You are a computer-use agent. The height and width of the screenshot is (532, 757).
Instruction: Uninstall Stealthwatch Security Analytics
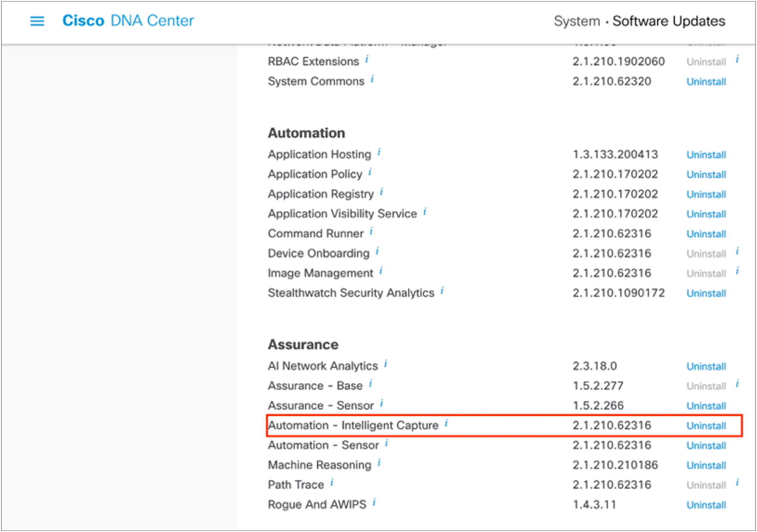[x=706, y=293]
